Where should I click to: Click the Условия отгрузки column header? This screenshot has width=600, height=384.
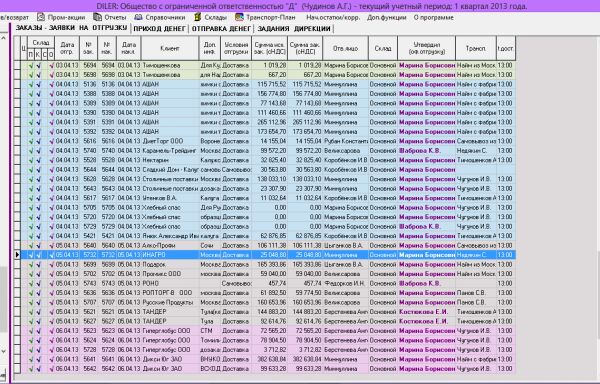pyautogui.click(x=236, y=48)
